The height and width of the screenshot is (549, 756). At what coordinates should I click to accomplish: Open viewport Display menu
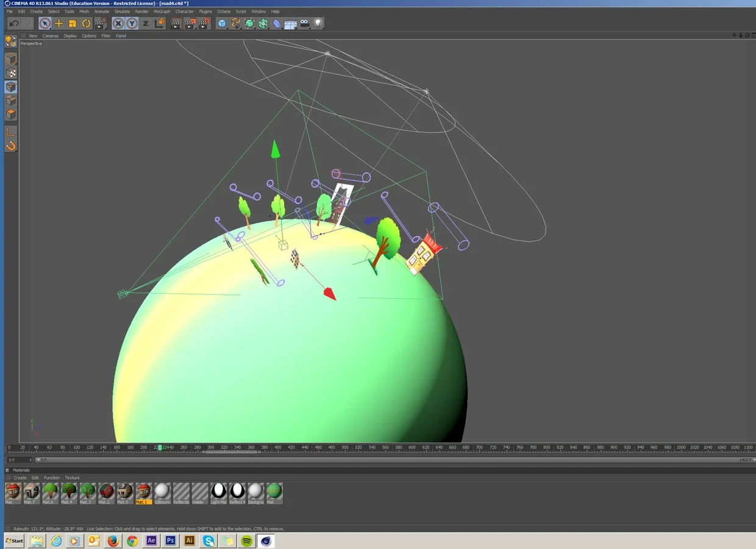coord(70,36)
